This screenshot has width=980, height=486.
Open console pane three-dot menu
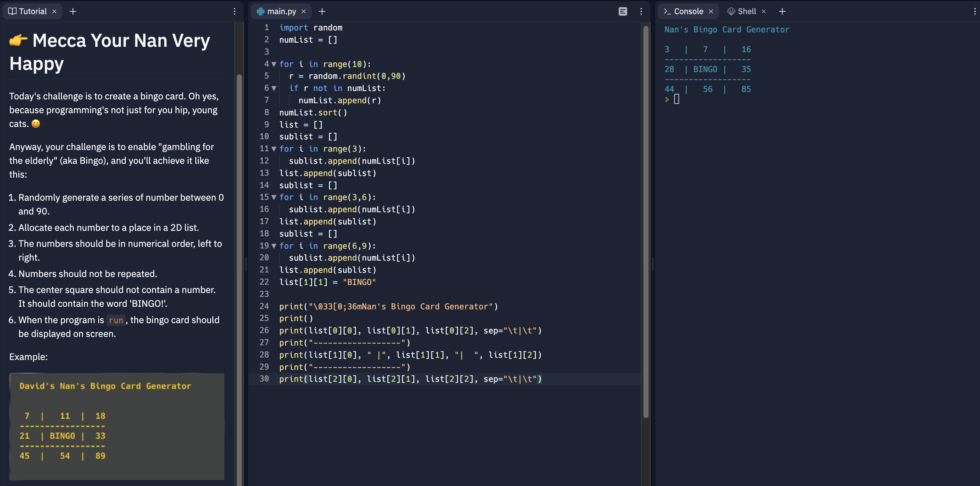point(975,12)
